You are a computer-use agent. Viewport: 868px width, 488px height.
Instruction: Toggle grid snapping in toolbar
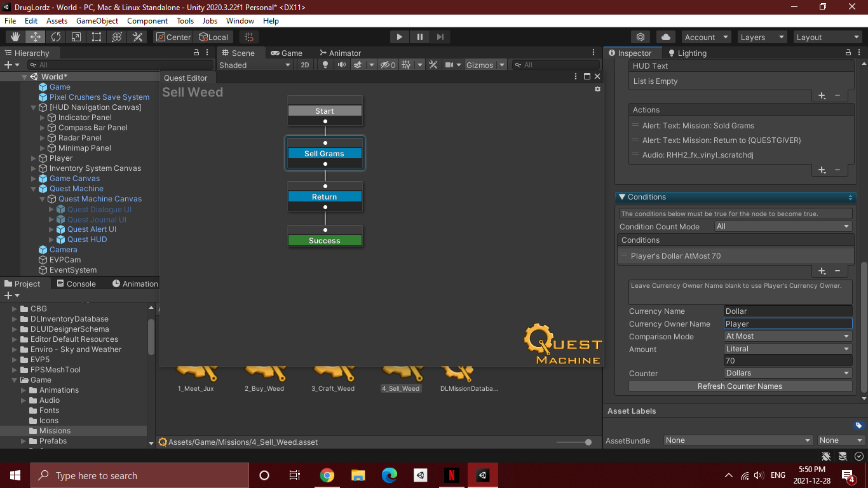tap(249, 37)
